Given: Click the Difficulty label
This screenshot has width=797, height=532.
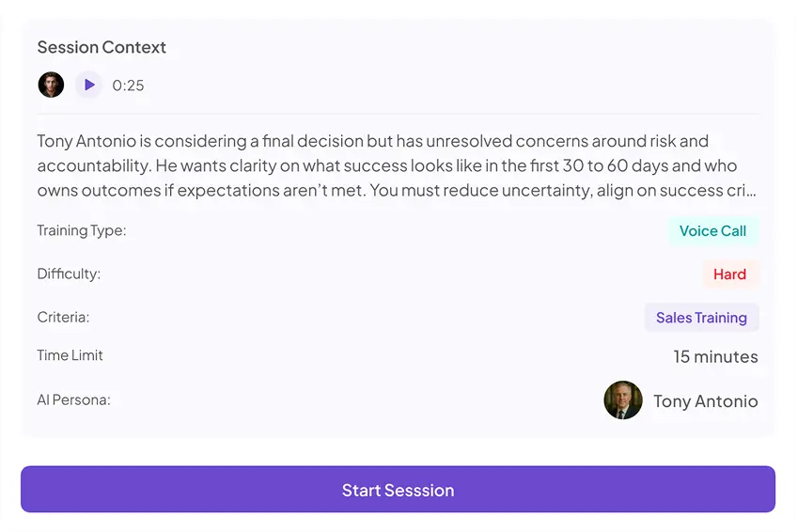Looking at the screenshot, I should tap(70, 274).
